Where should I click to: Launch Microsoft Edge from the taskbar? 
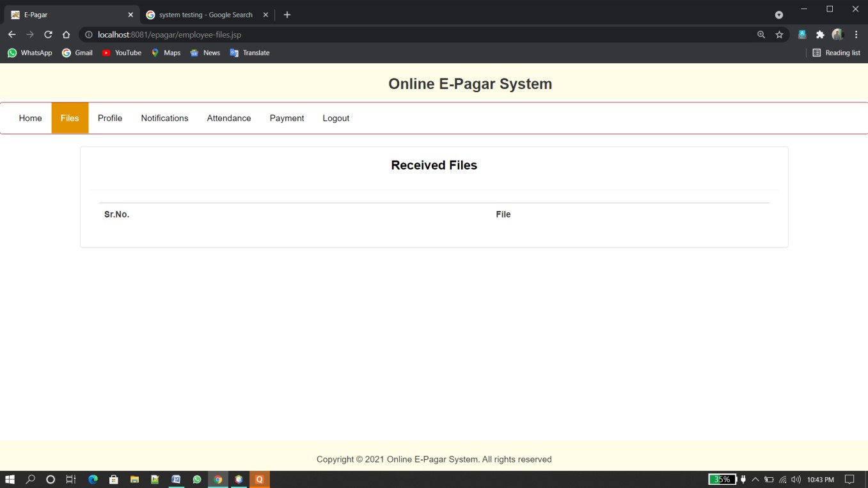click(92, 479)
